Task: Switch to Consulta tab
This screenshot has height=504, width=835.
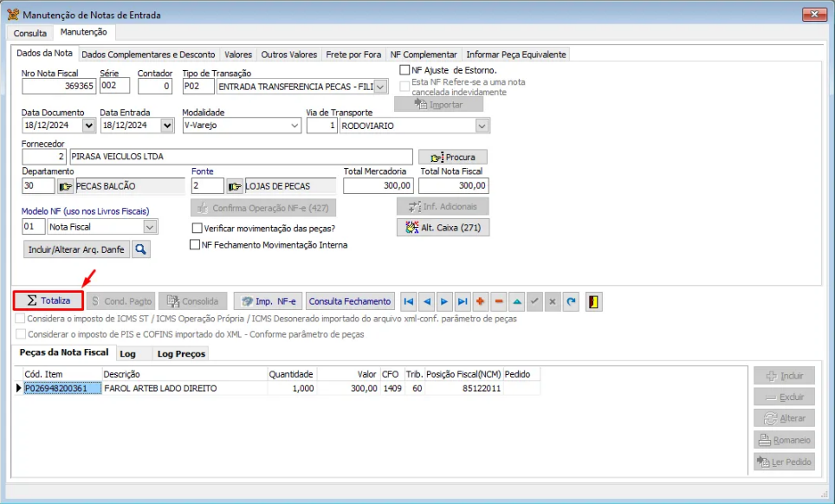Action: (29, 33)
